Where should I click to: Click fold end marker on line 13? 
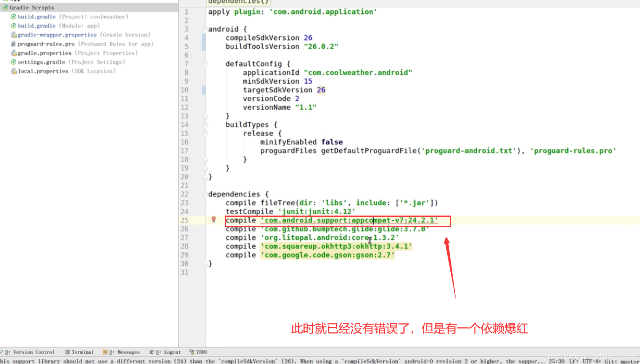click(x=205, y=116)
